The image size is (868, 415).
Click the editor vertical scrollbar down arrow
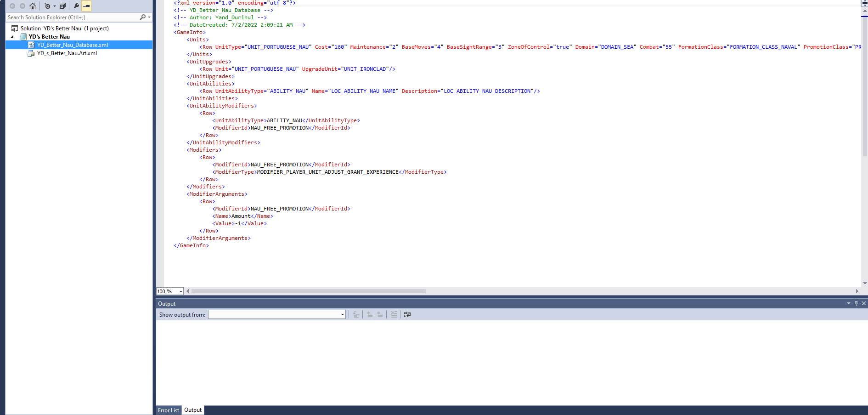865,284
